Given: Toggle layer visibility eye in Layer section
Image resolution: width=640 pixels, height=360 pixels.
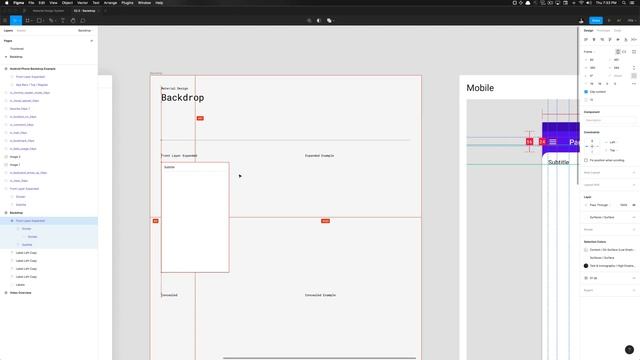Looking at the screenshot, I should click(634, 205).
